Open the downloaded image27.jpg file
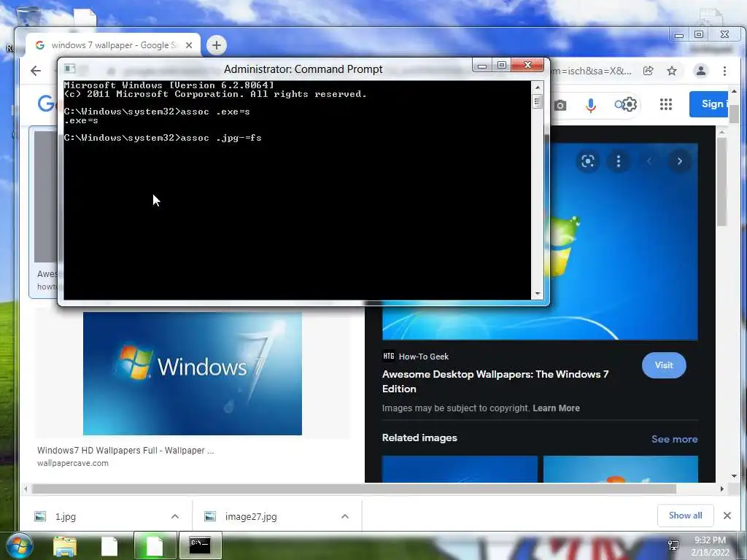Viewport: 747px width, 560px height. click(x=251, y=517)
